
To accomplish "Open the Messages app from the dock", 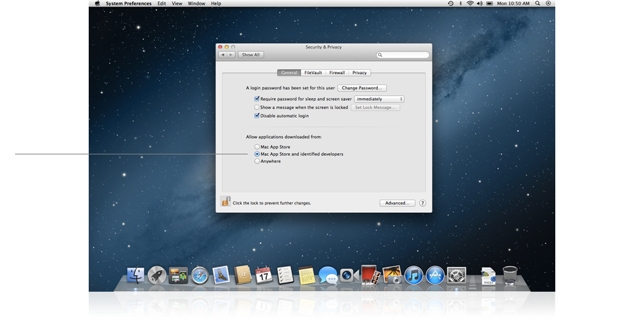I will point(327,275).
